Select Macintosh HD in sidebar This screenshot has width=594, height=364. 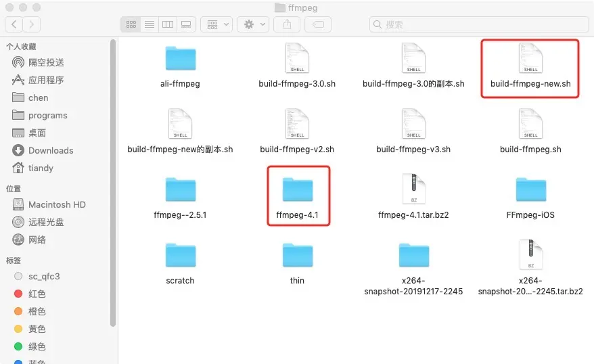coord(49,204)
